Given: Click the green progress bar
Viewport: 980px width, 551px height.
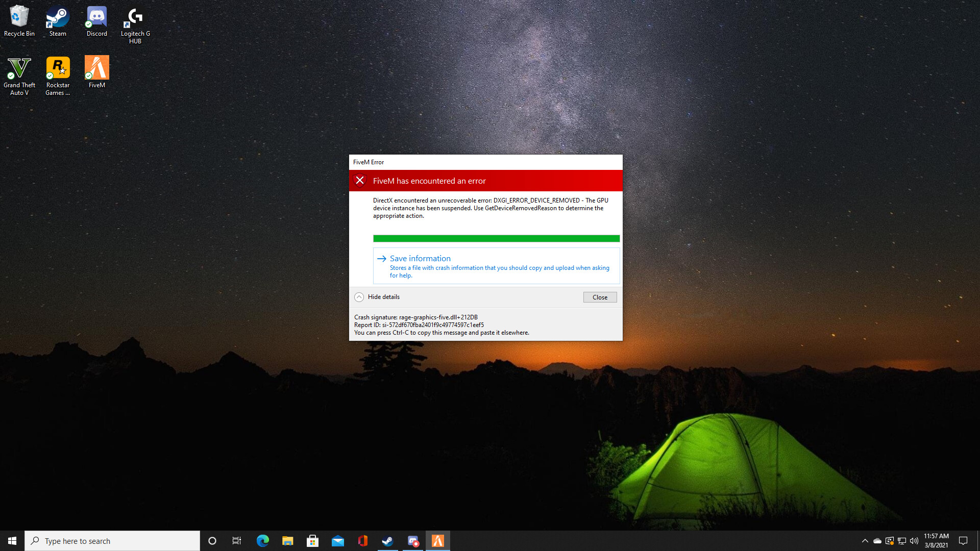Looking at the screenshot, I should (496, 238).
